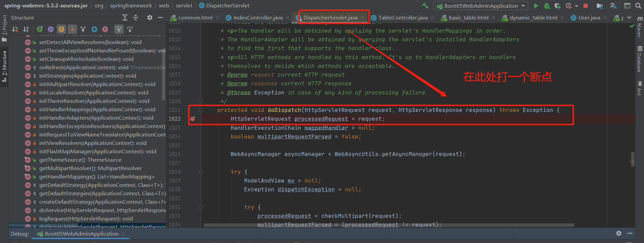Image resolution: width=644 pixels, height=243 pixels.
Task: Open the Ant tool window
Action: pos(639,88)
